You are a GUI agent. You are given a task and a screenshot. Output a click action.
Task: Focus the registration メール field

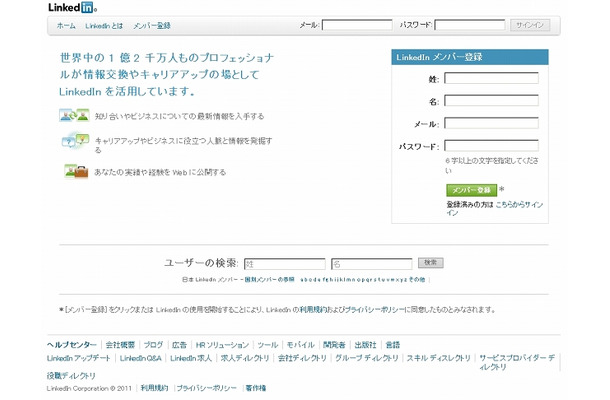(x=491, y=123)
